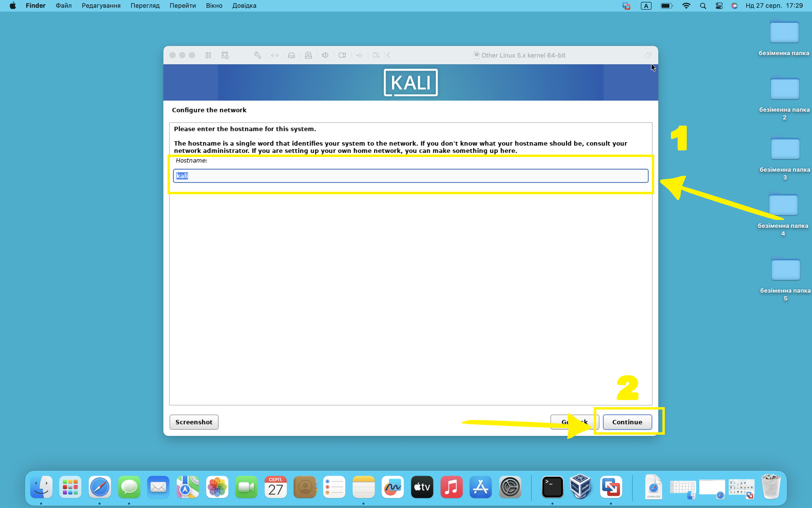812x508 pixels.
Task: Open Apple TV from the Dock
Action: click(422, 487)
